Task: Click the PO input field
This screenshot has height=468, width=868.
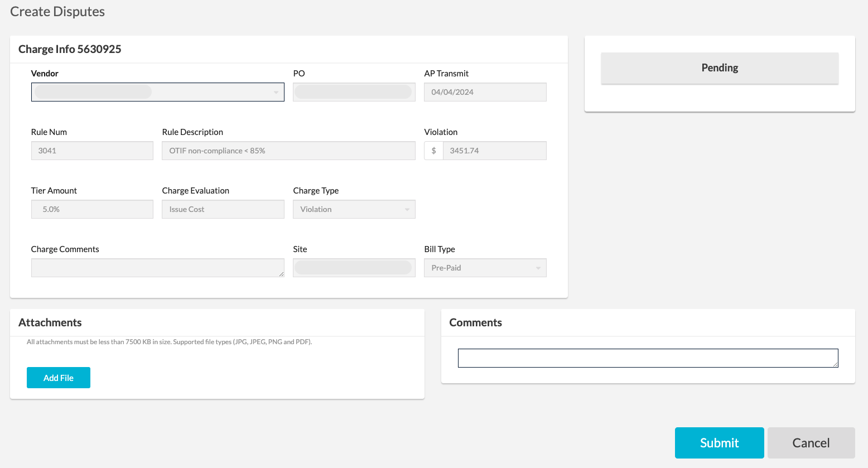Action: pyautogui.click(x=354, y=91)
